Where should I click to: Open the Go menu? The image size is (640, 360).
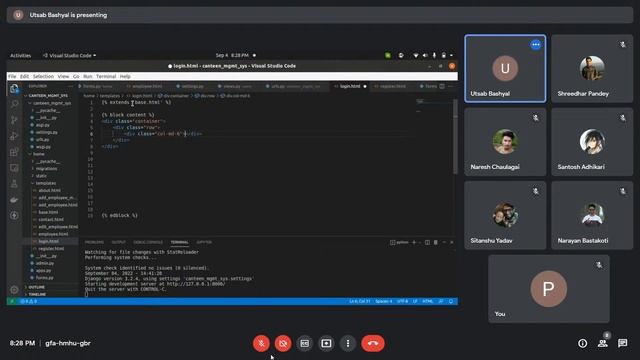click(x=76, y=76)
